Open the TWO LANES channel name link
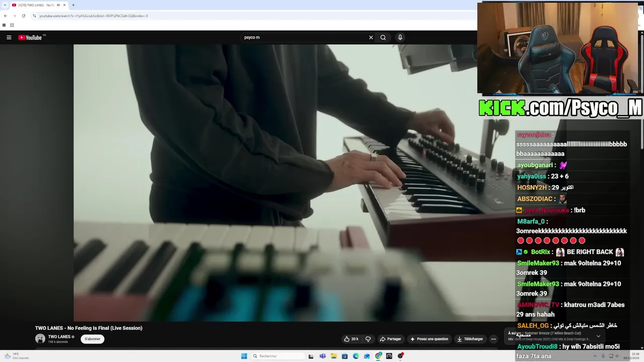 click(59, 337)
